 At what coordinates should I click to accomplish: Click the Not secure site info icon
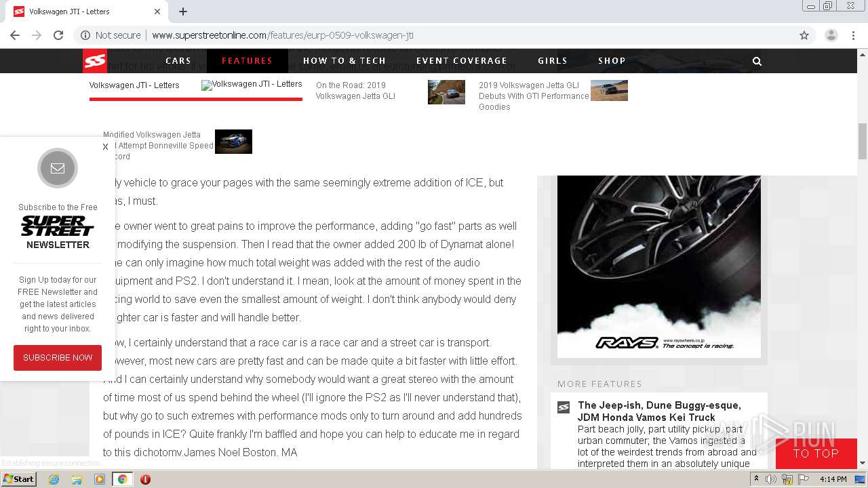[85, 35]
